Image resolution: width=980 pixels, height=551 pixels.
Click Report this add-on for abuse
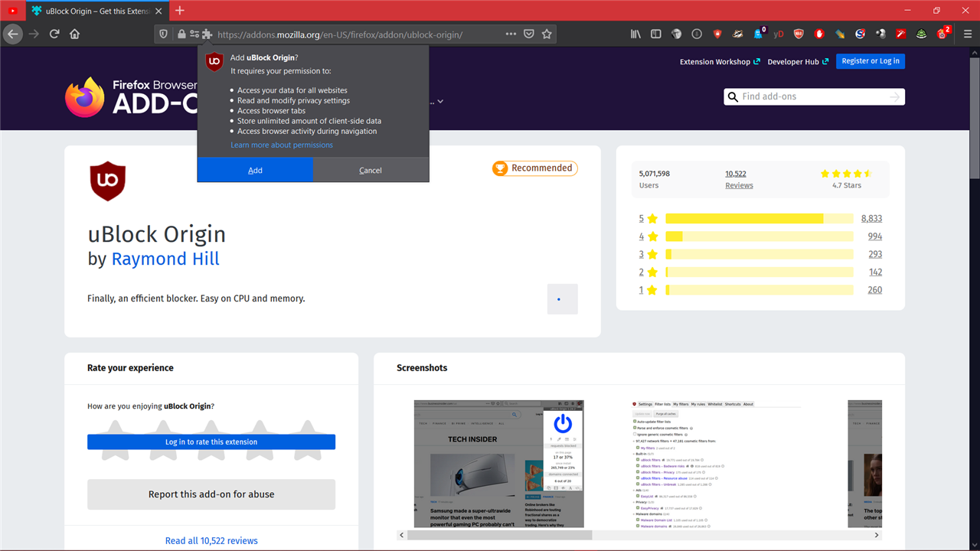coord(211,494)
